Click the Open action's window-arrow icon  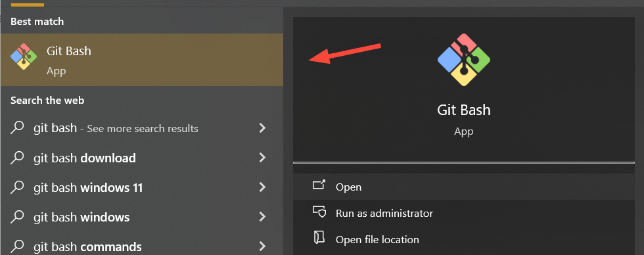pos(319,185)
